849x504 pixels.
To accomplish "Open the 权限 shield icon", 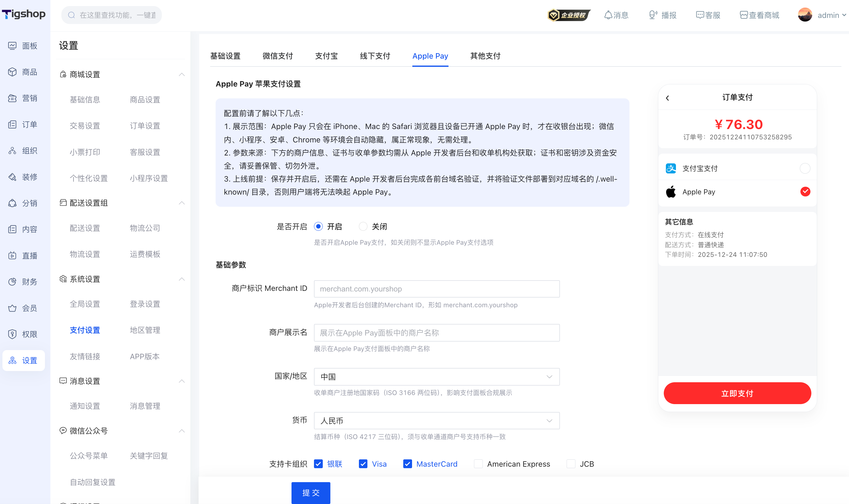I will [12, 335].
